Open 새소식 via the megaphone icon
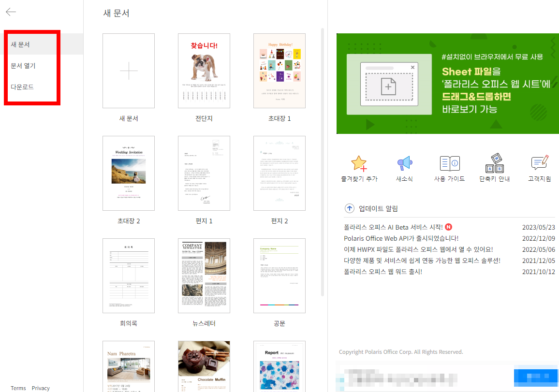Screen dimensions: 559x392 [x=404, y=163]
